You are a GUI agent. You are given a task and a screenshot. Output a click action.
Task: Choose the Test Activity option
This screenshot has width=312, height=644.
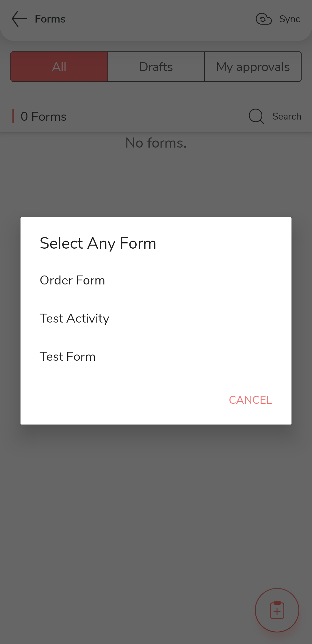point(75,318)
